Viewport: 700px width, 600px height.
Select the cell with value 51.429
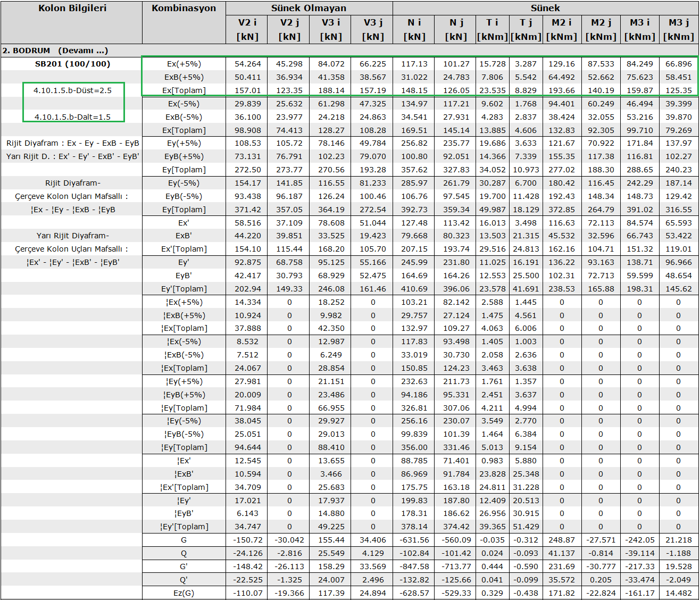(x=526, y=527)
